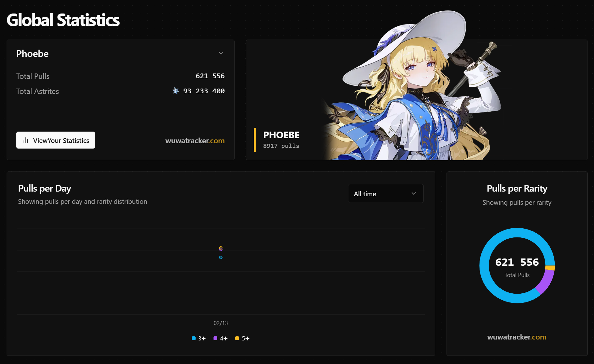Click the Pulls per Rarity heading

click(x=517, y=188)
